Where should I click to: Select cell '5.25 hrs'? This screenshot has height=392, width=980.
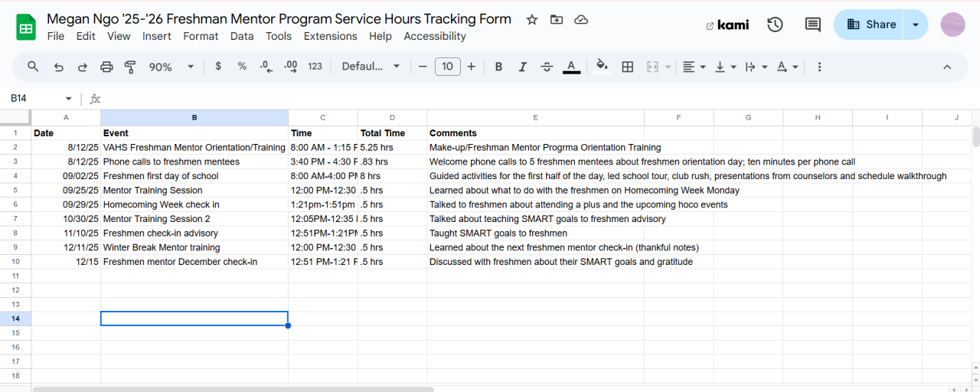tap(392, 147)
